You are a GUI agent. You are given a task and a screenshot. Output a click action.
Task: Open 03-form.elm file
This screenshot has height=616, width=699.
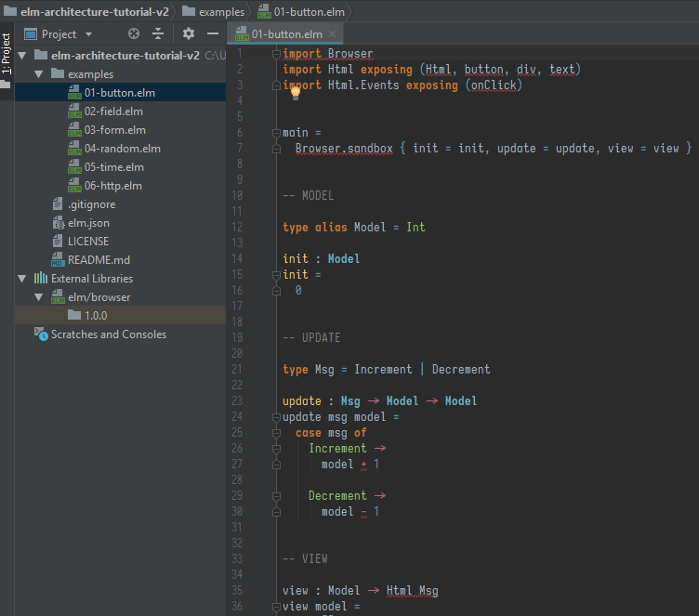coord(115,130)
